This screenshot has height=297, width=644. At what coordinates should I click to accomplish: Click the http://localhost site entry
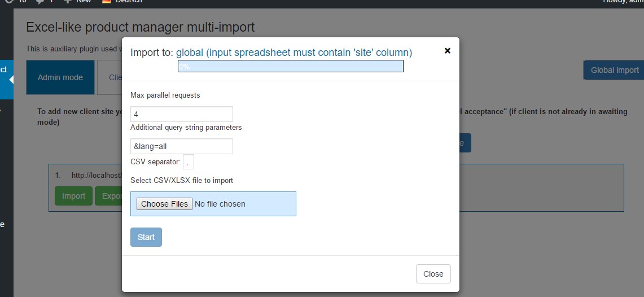point(97,176)
